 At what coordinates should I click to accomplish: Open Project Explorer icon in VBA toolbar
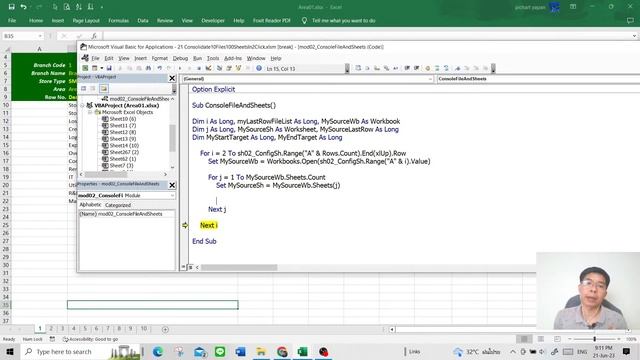pos(219,68)
